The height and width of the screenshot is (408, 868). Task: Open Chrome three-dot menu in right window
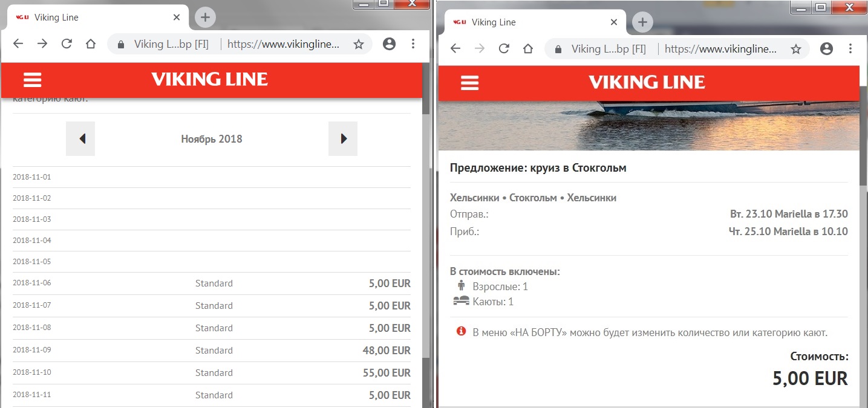tap(850, 48)
